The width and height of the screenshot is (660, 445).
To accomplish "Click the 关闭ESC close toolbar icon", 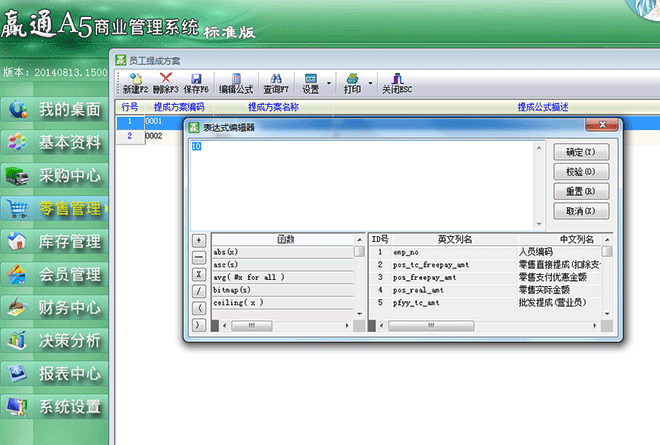I will [x=397, y=83].
